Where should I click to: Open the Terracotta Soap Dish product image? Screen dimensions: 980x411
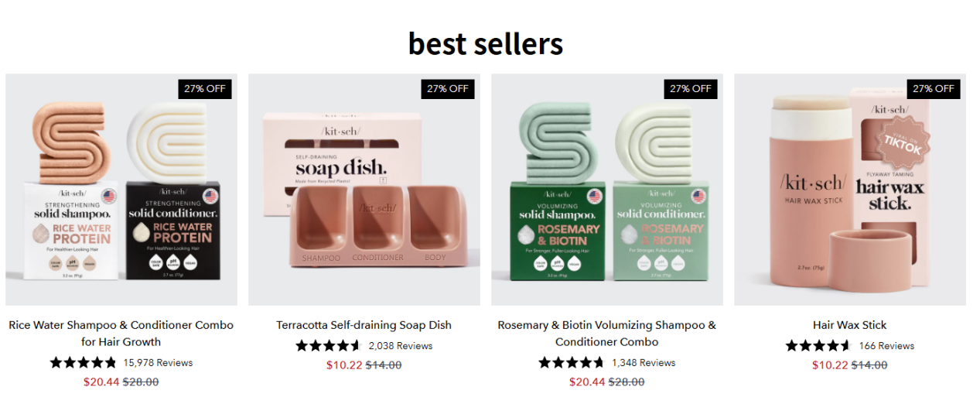(x=364, y=190)
